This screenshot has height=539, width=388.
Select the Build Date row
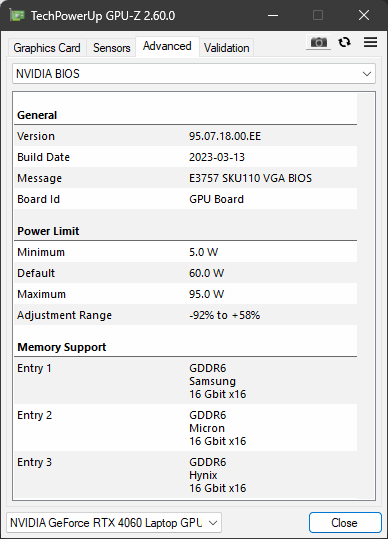click(x=186, y=157)
